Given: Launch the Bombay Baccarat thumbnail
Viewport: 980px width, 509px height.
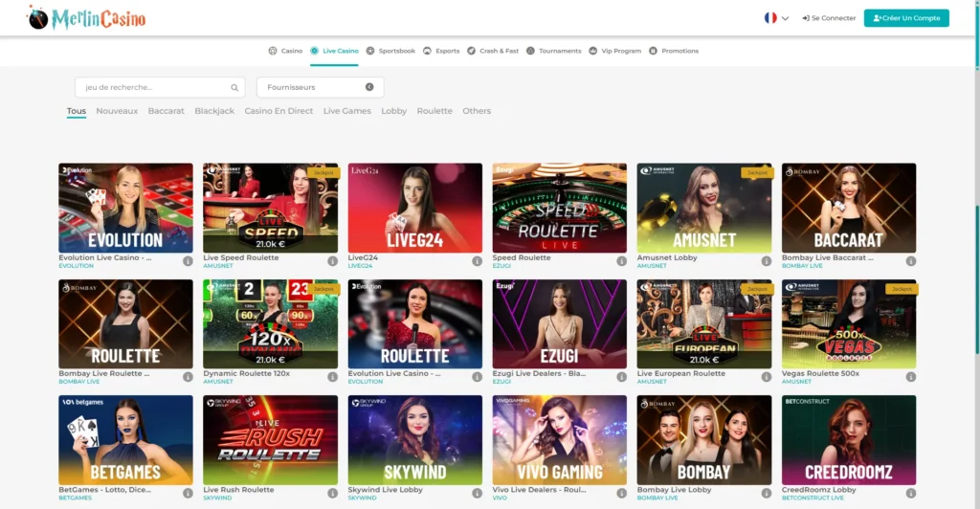Looking at the screenshot, I should pyautogui.click(x=849, y=208).
